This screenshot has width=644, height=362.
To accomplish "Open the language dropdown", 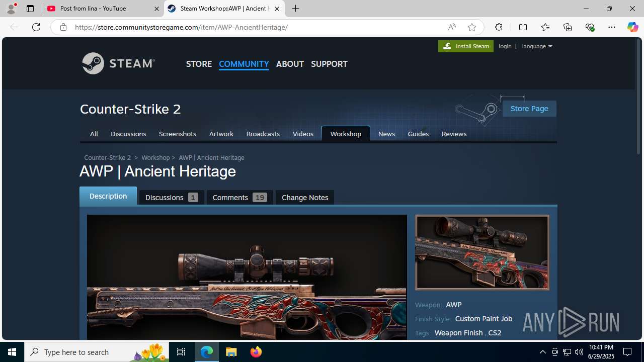I will [x=537, y=46].
